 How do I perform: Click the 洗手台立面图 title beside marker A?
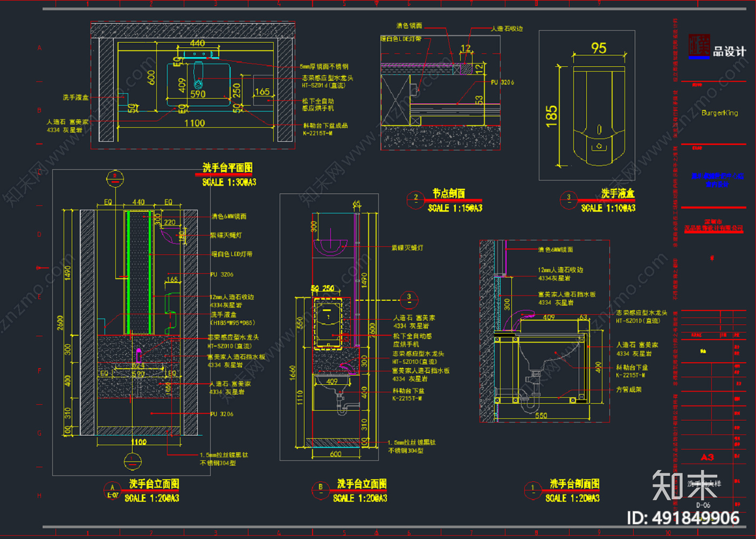point(154,484)
